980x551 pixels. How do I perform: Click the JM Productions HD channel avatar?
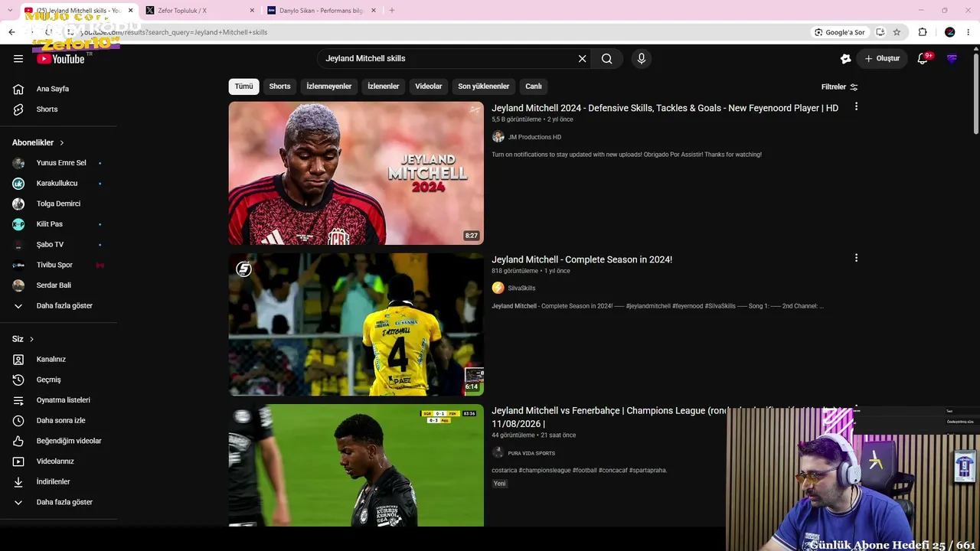[498, 137]
